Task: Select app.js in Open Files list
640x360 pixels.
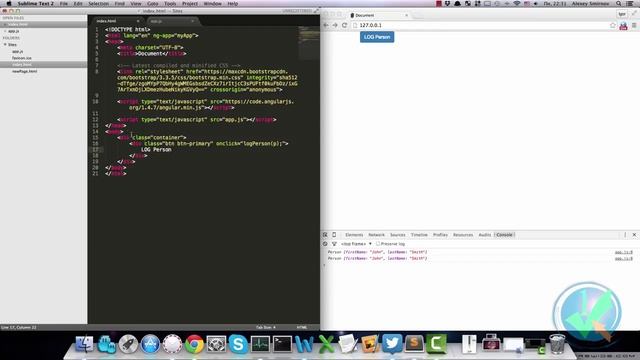Action: tap(13, 31)
